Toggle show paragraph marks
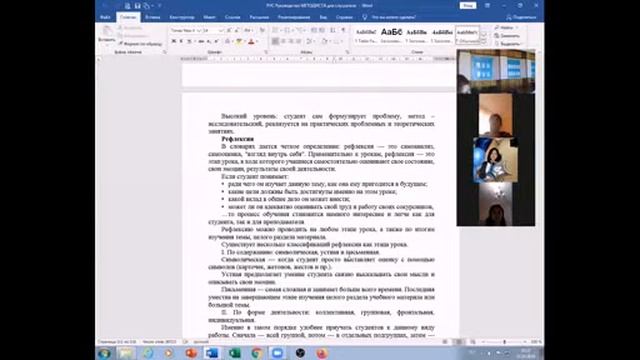Viewport: 640px width, 360px height. [343, 31]
